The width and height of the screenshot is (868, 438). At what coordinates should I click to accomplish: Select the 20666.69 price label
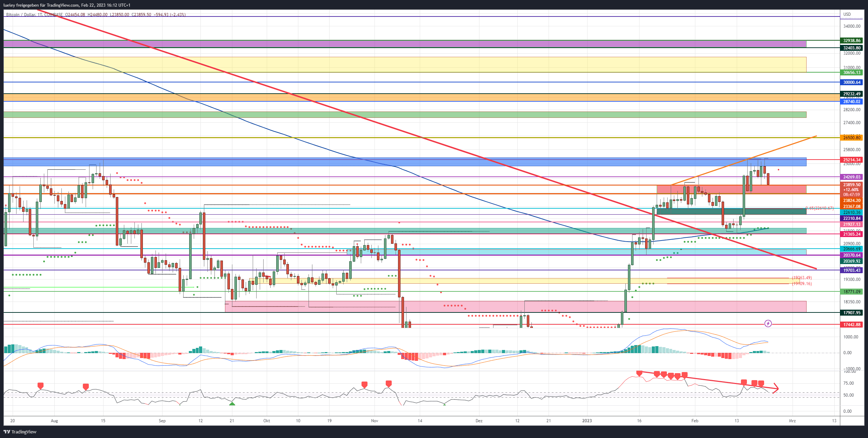point(852,249)
